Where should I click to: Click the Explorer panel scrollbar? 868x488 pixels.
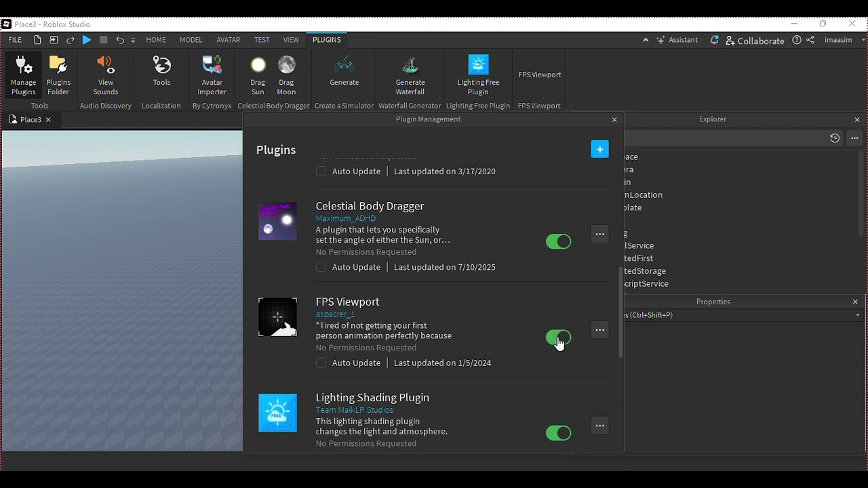click(x=863, y=193)
